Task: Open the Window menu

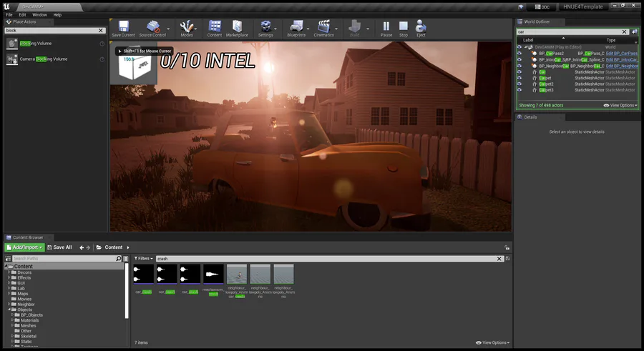Action: [x=39, y=15]
